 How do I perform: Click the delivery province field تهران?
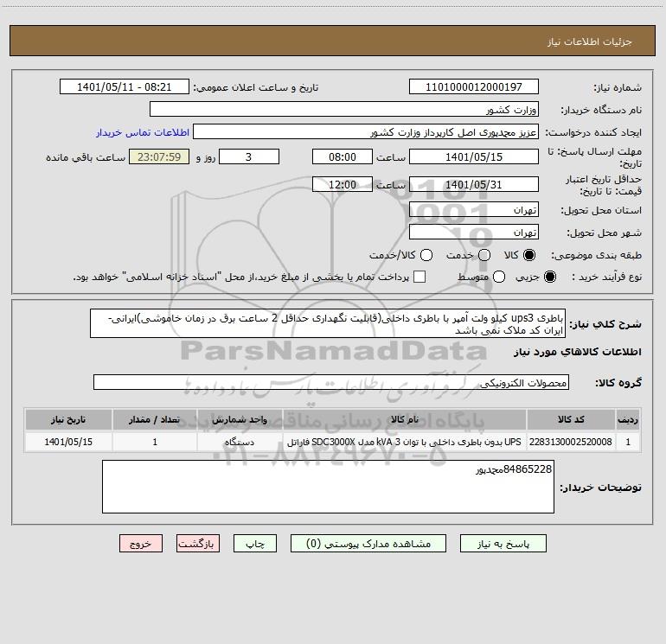pos(474,209)
